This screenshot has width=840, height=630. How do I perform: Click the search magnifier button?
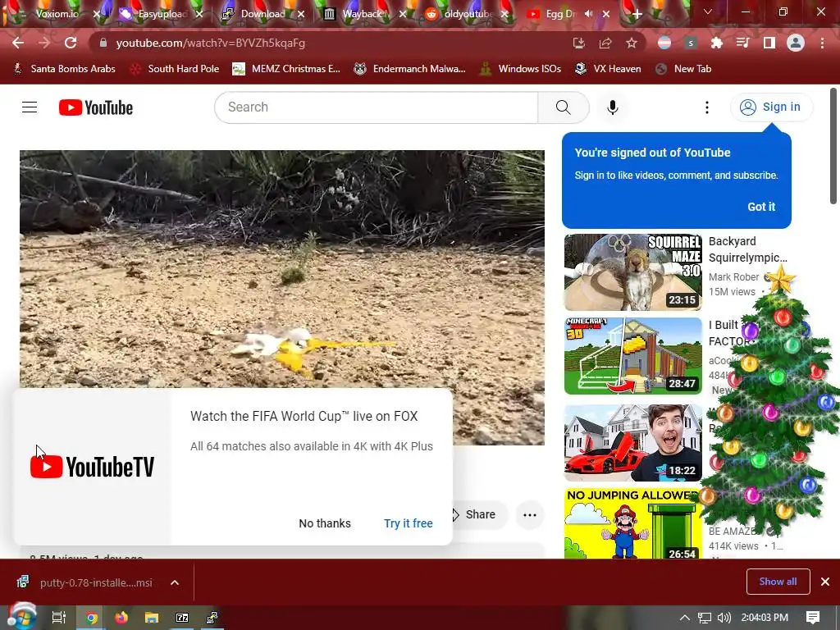(x=563, y=107)
